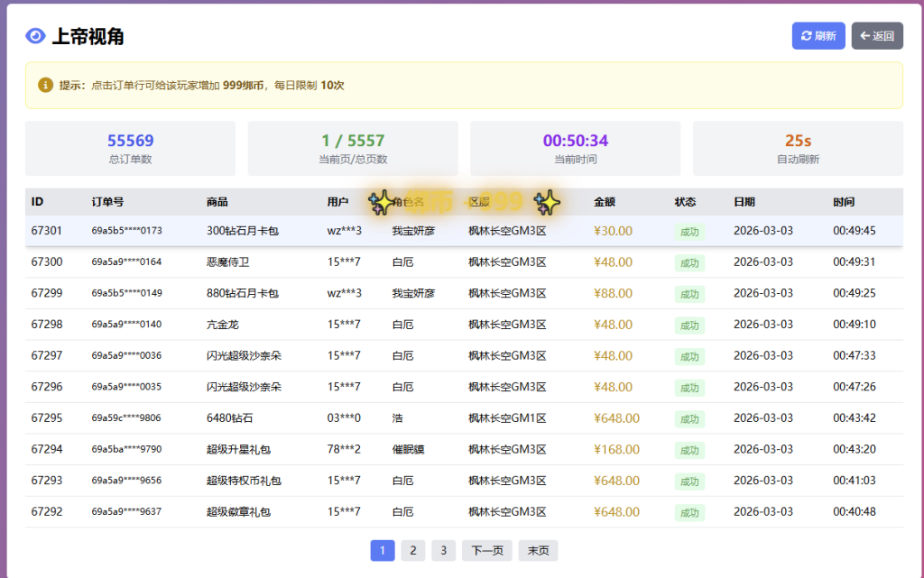Image resolution: width=924 pixels, height=578 pixels.
Task: Select page 1 in pagination
Action: click(383, 550)
